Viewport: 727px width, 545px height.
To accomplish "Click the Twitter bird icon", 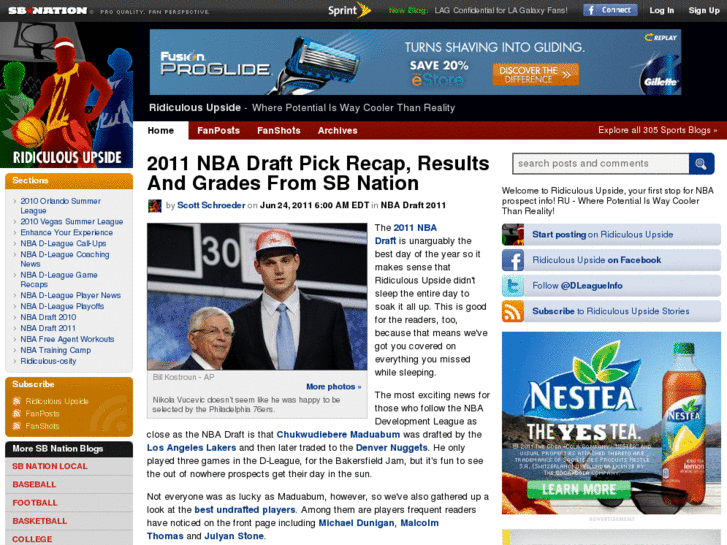I will 513,285.
